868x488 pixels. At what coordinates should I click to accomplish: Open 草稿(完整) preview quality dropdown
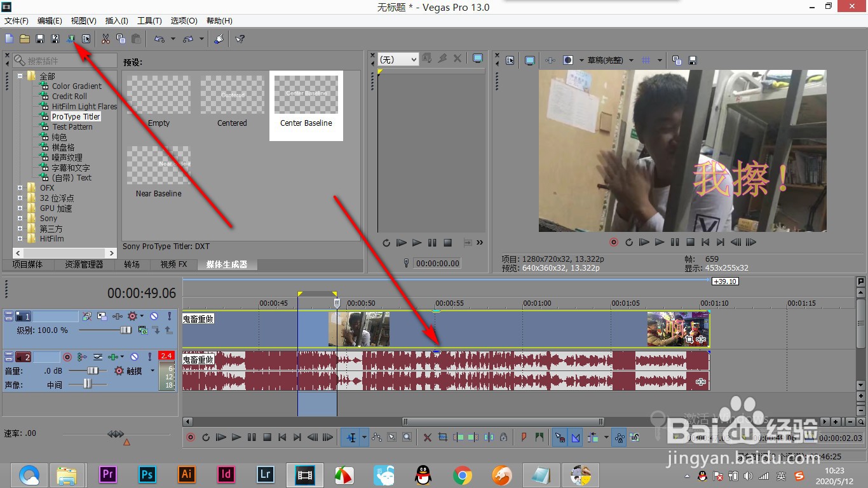631,60
